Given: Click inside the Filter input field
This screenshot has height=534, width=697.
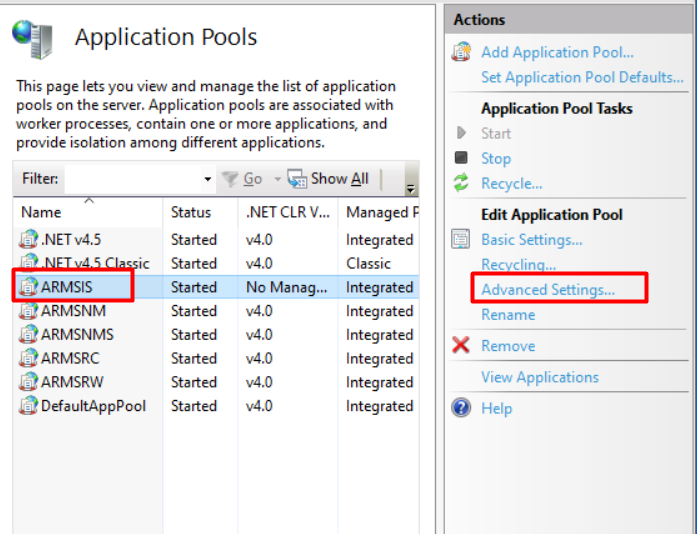Looking at the screenshot, I should pyautogui.click(x=133, y=179).
